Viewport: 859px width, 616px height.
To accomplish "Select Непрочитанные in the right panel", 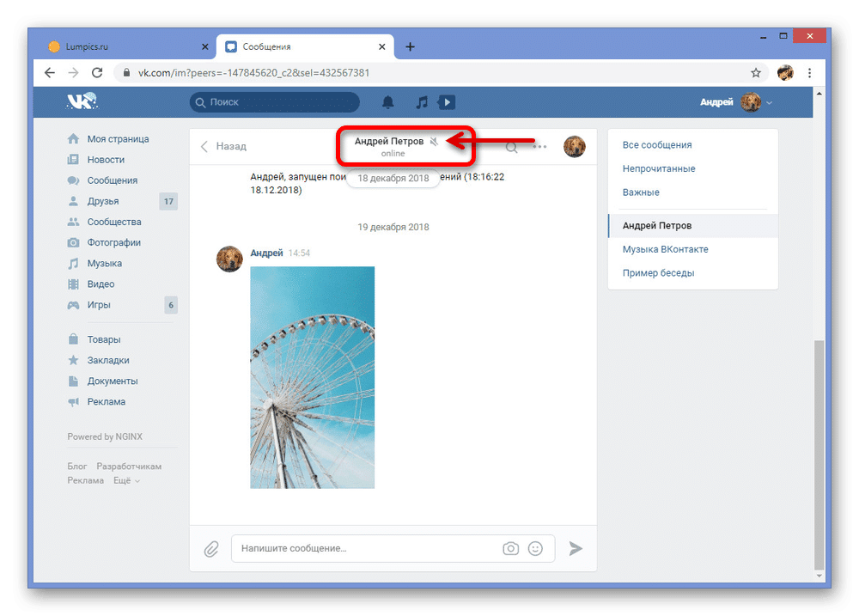I will [659, 168].
